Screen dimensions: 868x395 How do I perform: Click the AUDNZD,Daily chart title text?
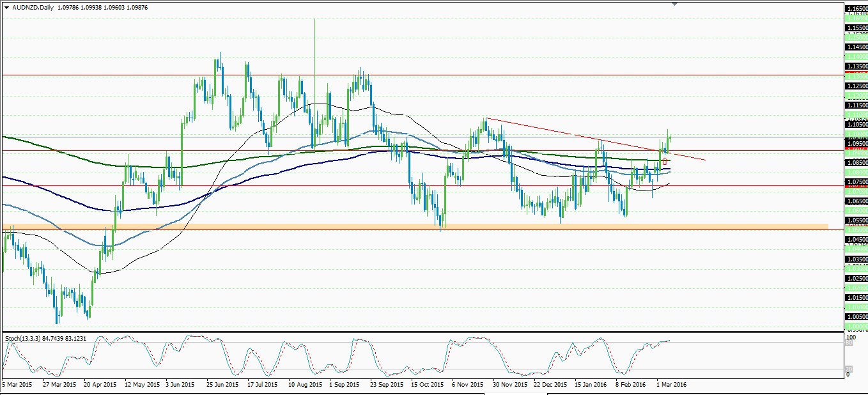pos(33,8)
